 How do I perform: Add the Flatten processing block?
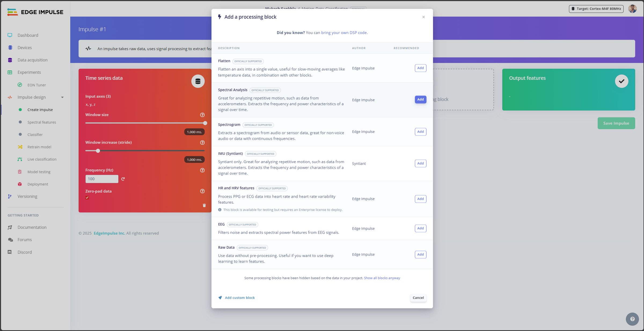[420, 68]
